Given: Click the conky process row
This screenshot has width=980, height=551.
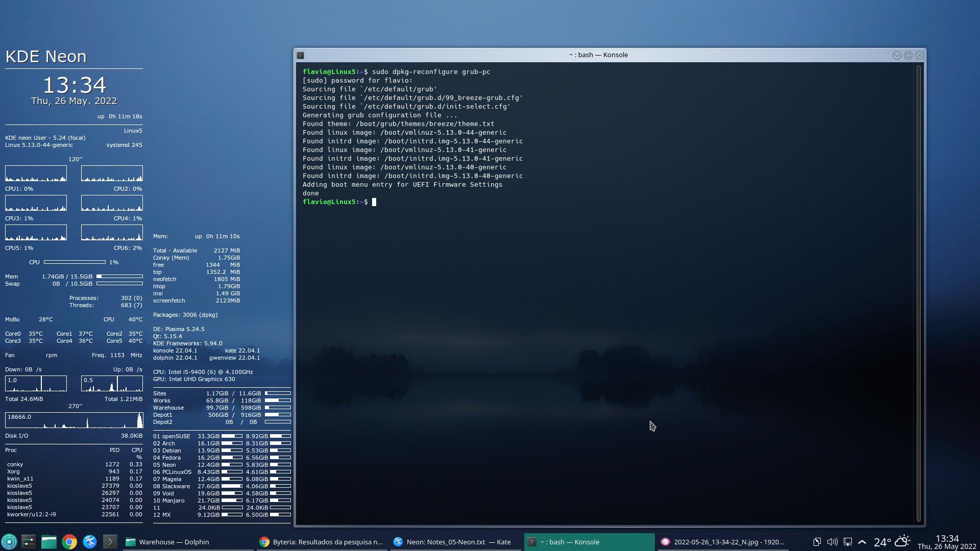Looking at the screenshot, I should click(x=74, y=465).
